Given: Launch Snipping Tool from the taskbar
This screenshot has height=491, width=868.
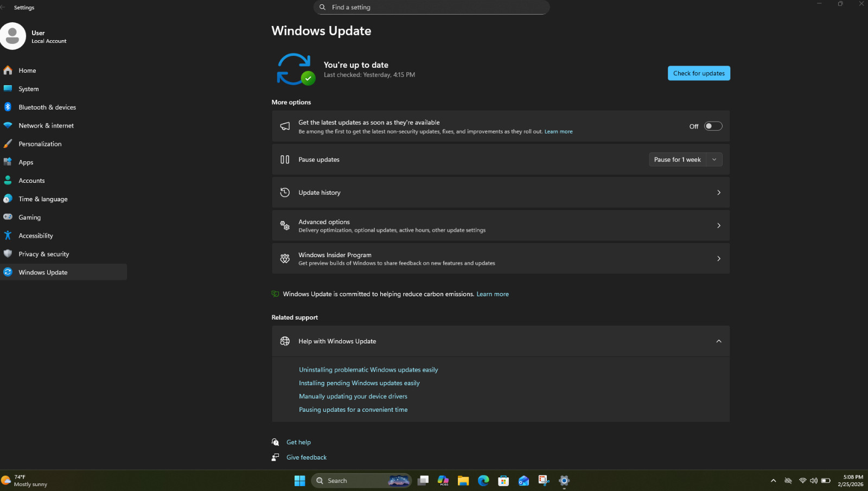Looking at the screenshot, I should [x=544, y=481].
